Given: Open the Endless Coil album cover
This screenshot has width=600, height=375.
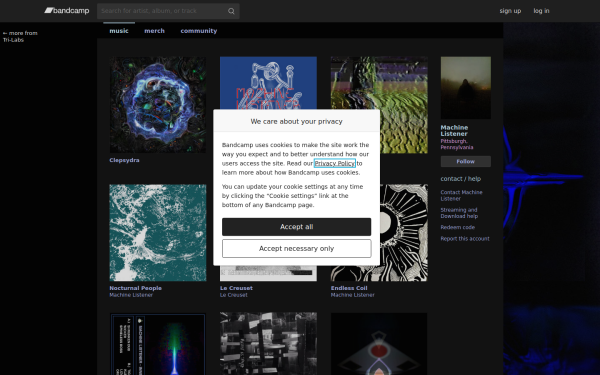Looking at the screenshot, I should 404,233.
